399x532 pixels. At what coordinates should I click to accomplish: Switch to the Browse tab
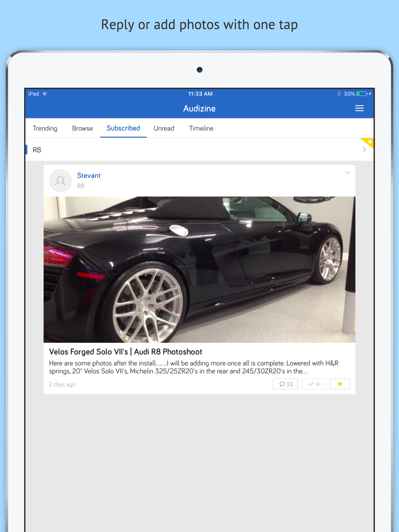tap(82, 128)
